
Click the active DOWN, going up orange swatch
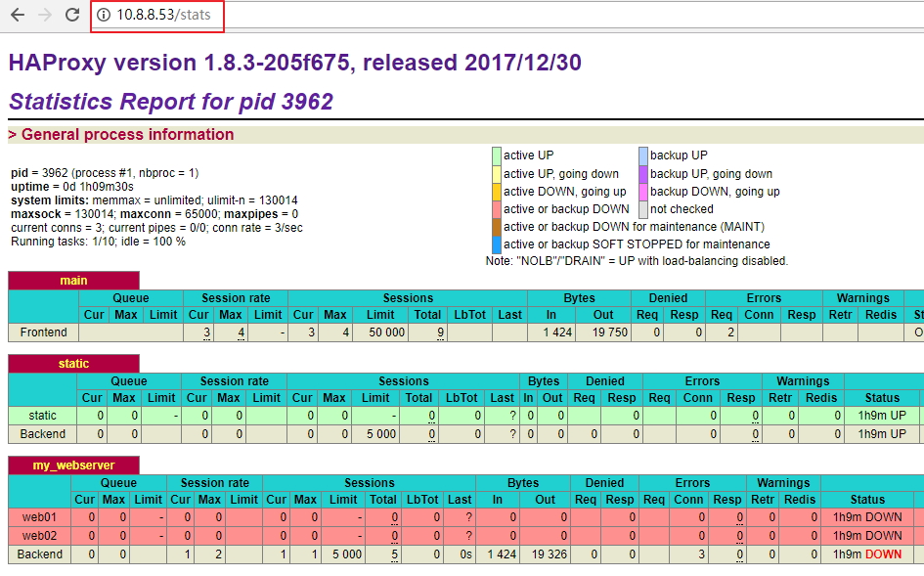point(496,192)
